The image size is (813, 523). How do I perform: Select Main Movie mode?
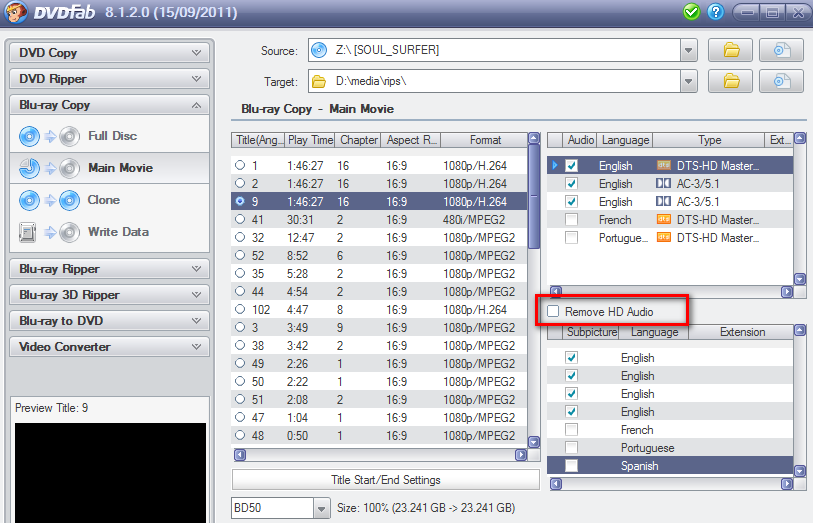click(x=109, y=168)
